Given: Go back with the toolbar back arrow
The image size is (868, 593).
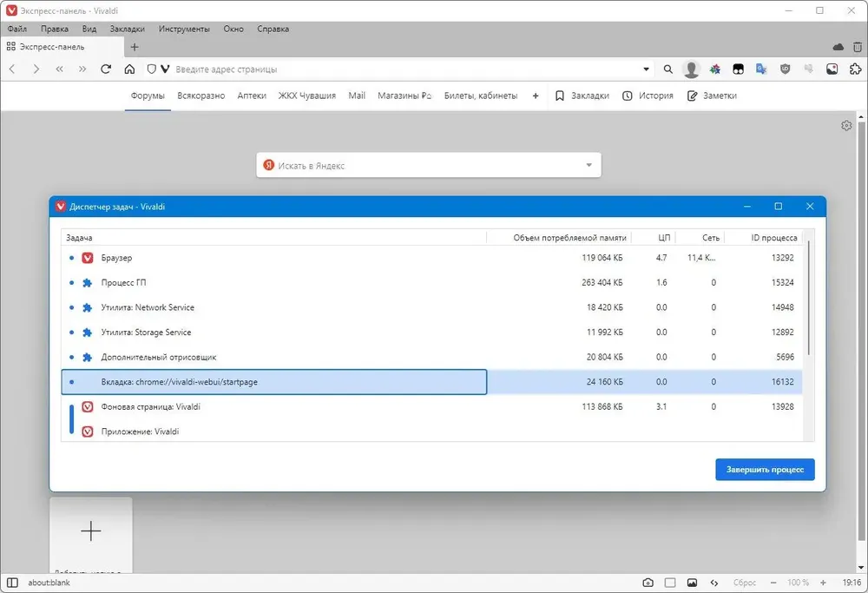Looking at the screenshot, I should coord(12,69).
